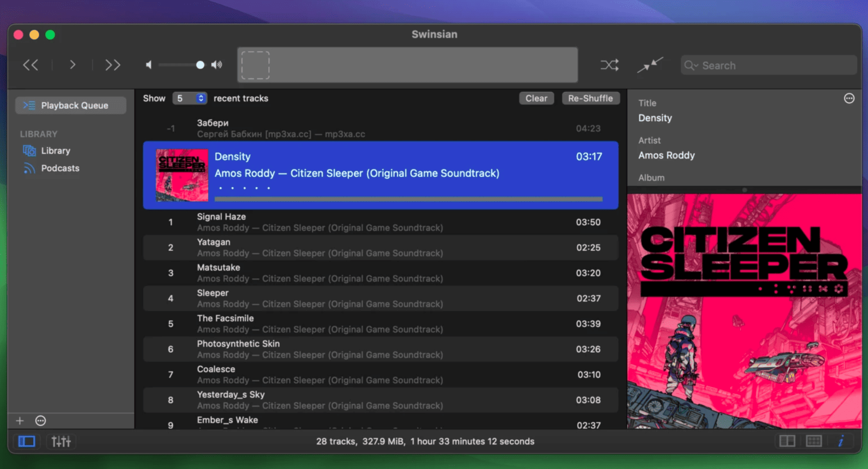Open recent tracks count stepper
The width and height of the screenshot is (868, 469).
[x=189, y=98]
